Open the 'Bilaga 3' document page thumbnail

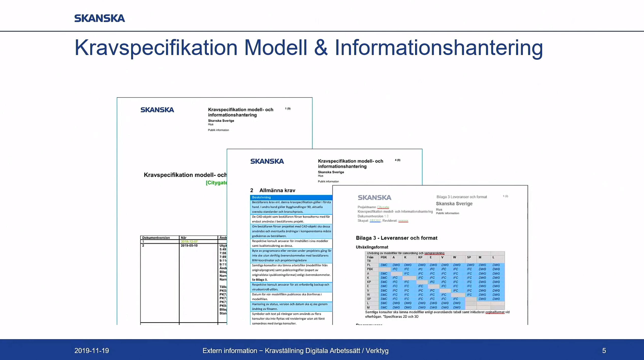tap(430, 255)
